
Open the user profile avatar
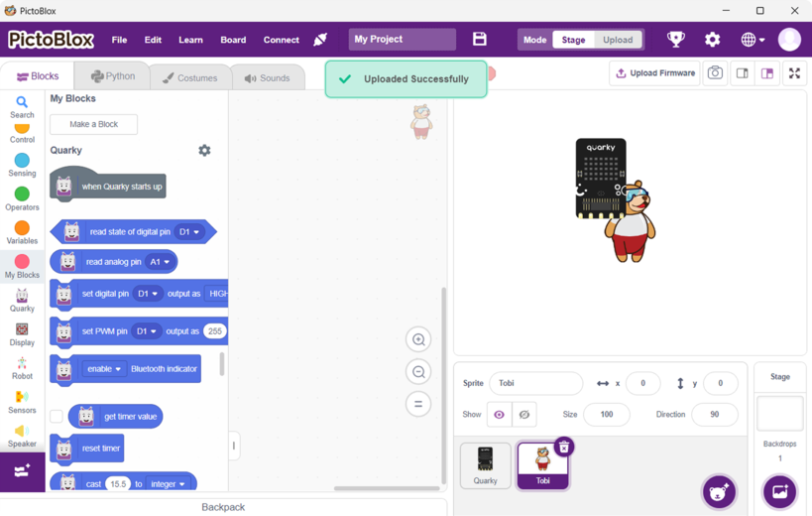(x=789, y=40)
